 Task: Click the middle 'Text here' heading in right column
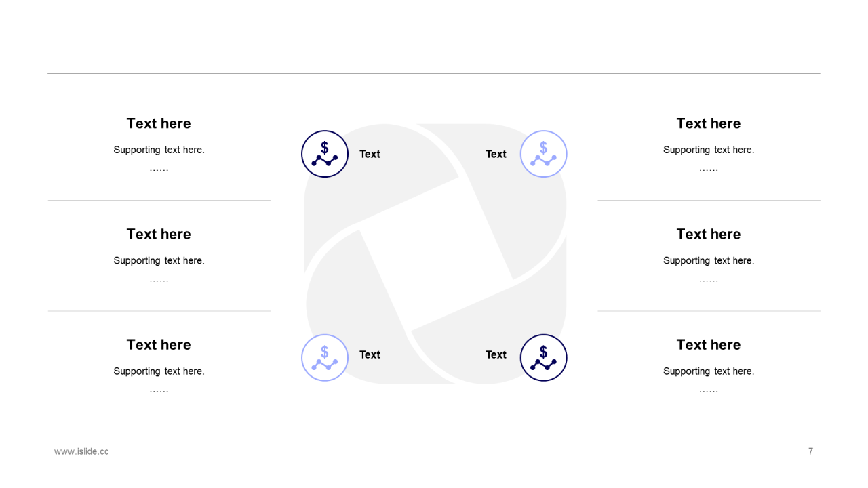click(x=708, y=234)
